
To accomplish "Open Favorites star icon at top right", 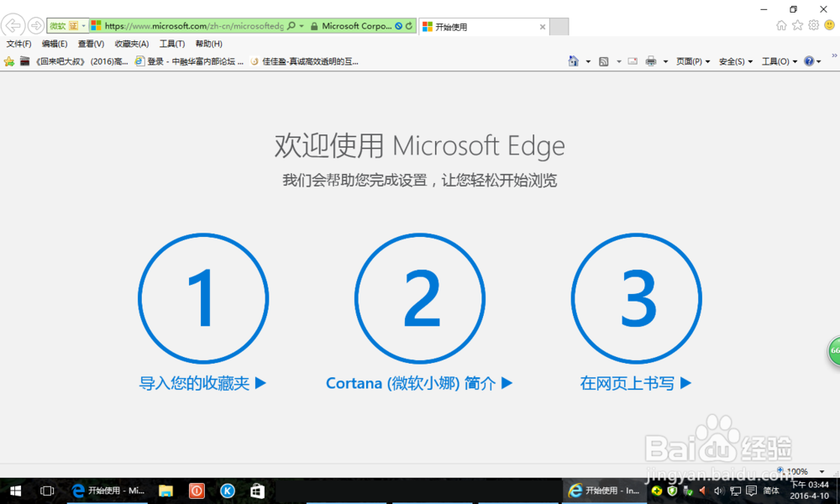I will [798, 25].
